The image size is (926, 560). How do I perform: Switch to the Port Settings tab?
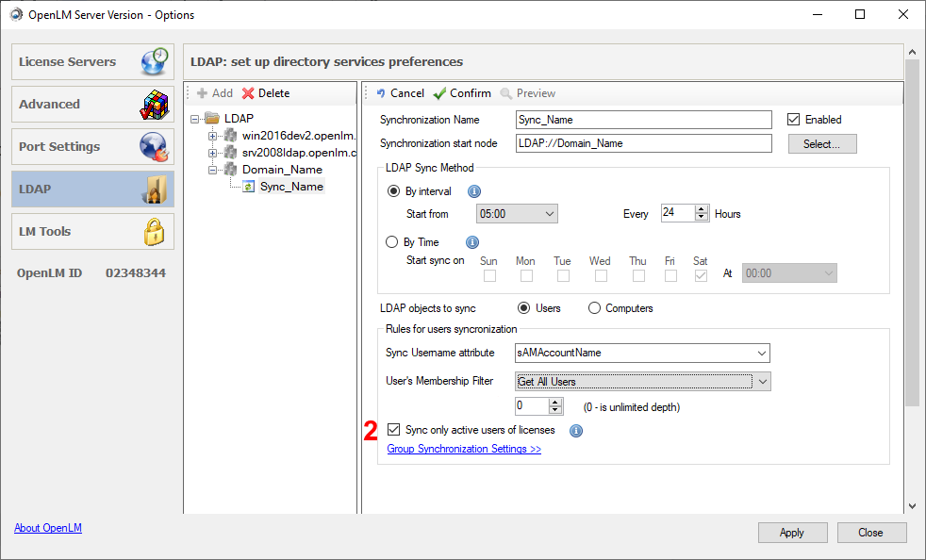(92, 147)
